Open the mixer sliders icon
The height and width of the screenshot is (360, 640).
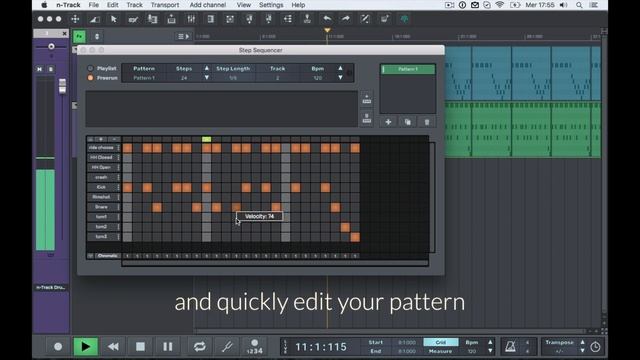pyautogui.click(x=191, y=19)
